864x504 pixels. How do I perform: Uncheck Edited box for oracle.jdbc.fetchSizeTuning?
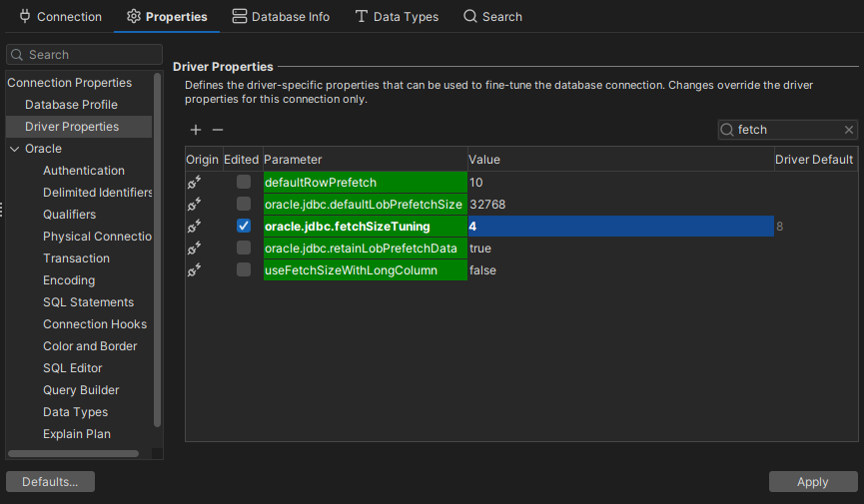(244, 227)
